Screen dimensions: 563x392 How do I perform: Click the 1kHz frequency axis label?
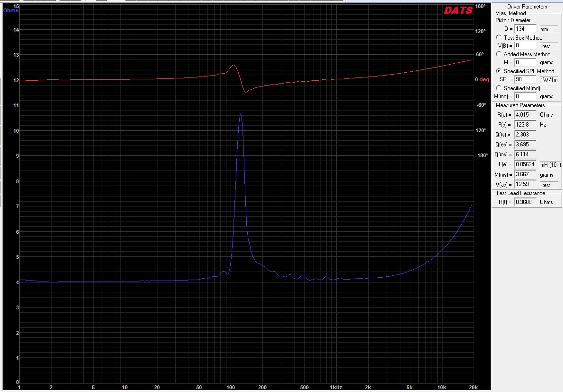(x=336, y=387)
